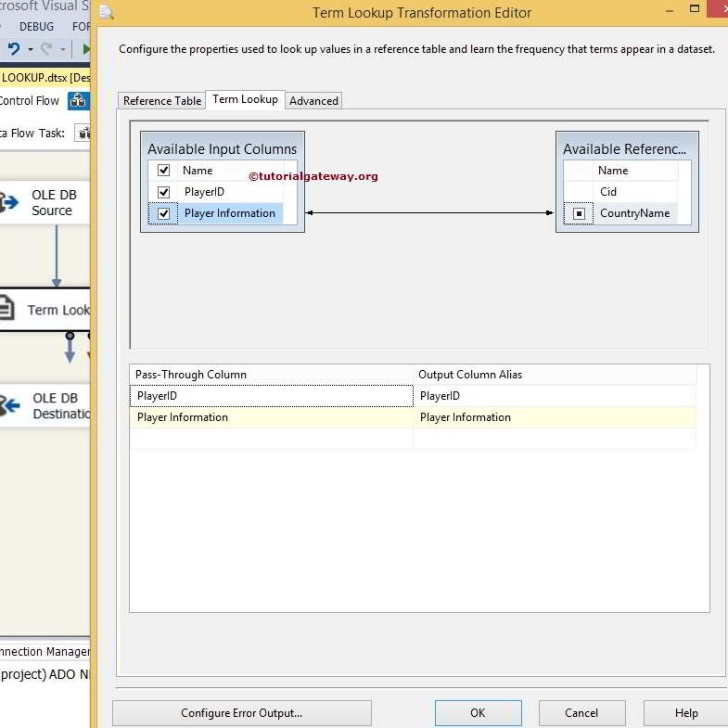Image resolution: width=728 pixels, height=728 pixels.
Task: Open the Undo history dropdown arrow
Action: [x=31, y=49]
